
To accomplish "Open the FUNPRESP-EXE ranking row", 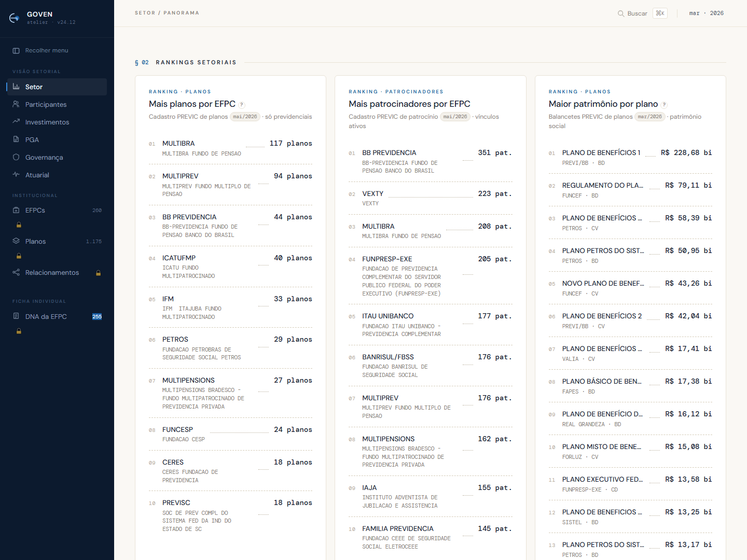I will coord(431,276).
